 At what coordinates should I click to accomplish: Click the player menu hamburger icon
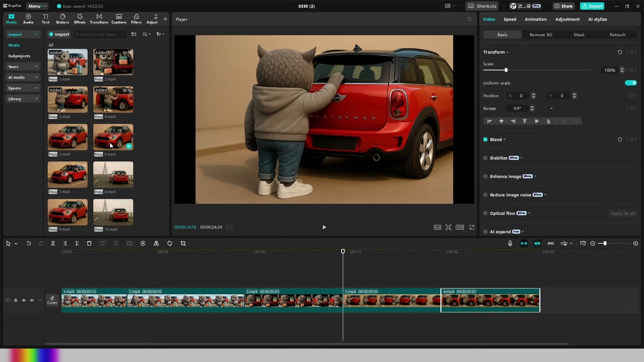tap(469, 19)
